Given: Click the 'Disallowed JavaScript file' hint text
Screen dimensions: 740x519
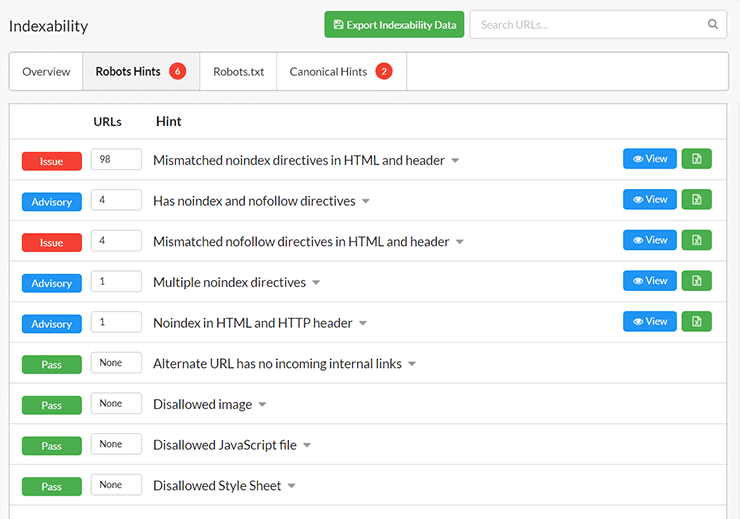Looking at the screenshot, I should [225, 445].
